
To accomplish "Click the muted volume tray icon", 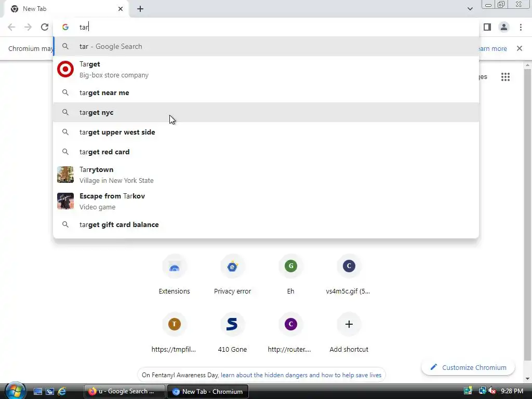I will pos(492,391).
